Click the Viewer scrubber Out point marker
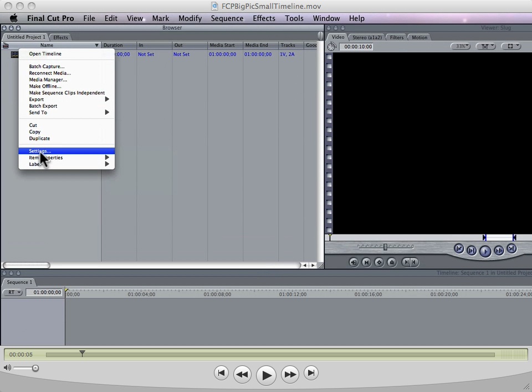532x392 pixels. pyautogui.click(x=514, y=237)
